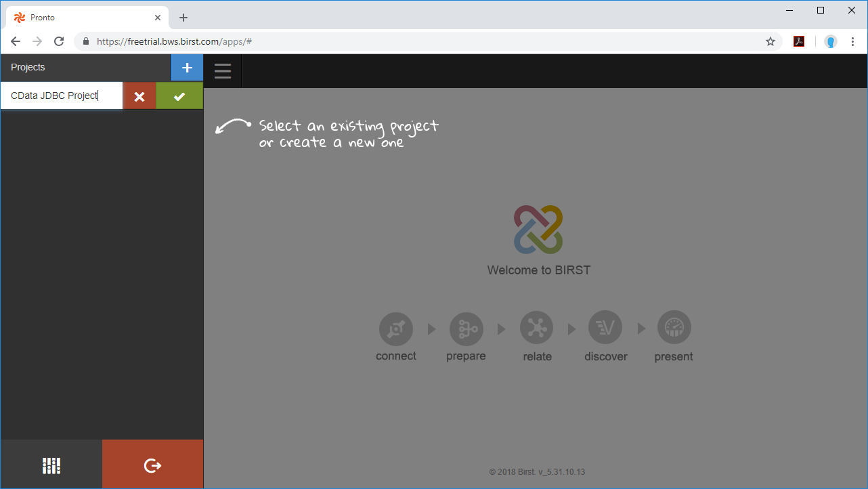
Task: Click the Birst welcome logo
Action: coord(538,230)
